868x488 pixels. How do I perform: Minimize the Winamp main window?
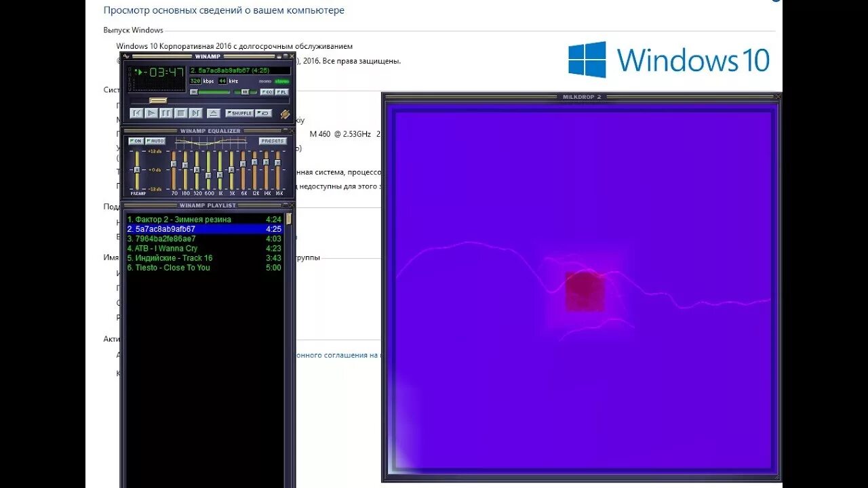pyautogui.click(x=279, y=56)
